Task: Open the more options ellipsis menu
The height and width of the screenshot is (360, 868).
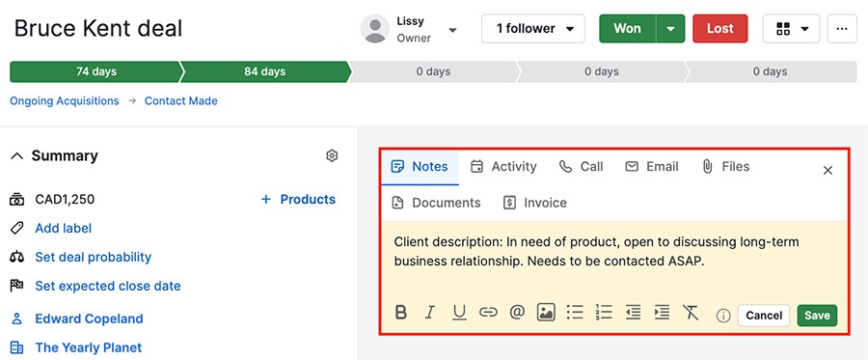Action: click(x=842, y=29)
